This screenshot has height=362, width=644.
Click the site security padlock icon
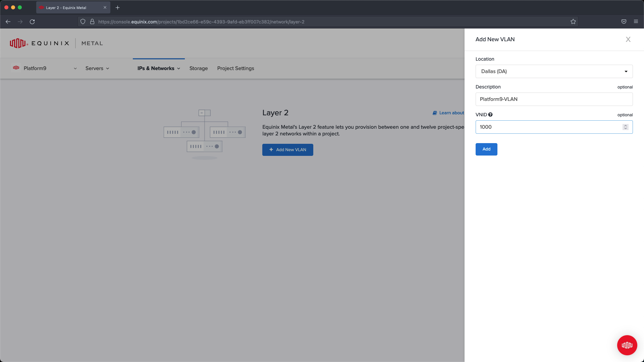tap(92, 22)
